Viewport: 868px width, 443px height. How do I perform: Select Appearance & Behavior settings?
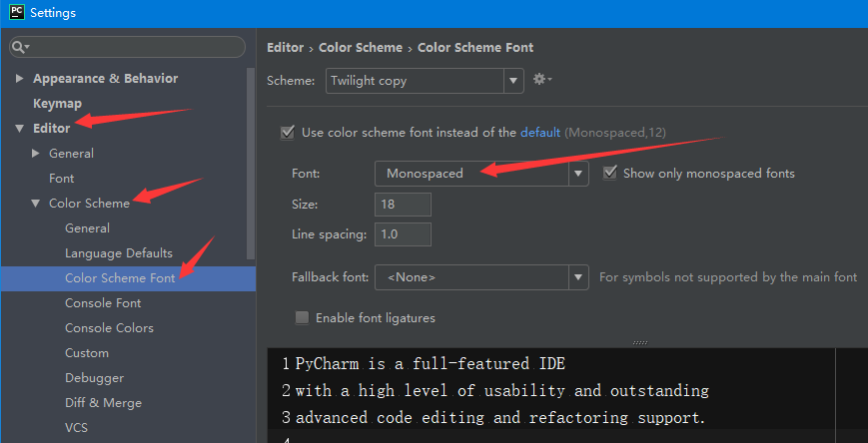coord(105,79)
